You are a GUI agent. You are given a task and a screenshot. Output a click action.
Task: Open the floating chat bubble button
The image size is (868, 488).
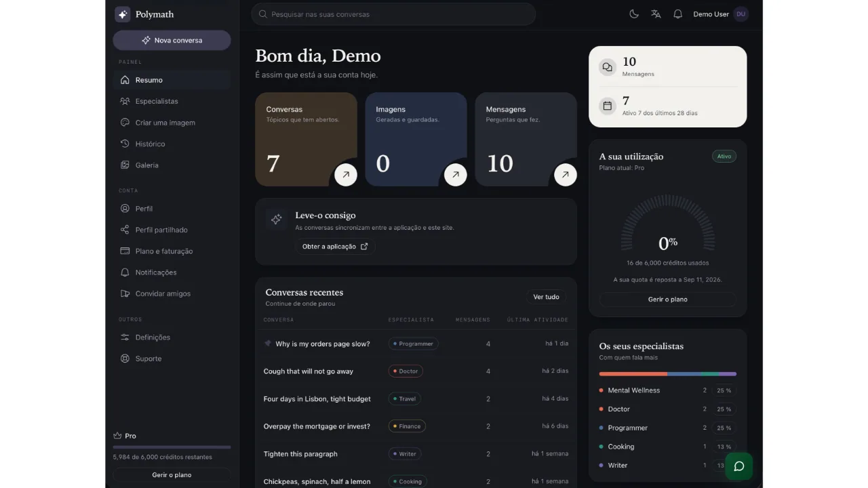click(x=739, y=466)
